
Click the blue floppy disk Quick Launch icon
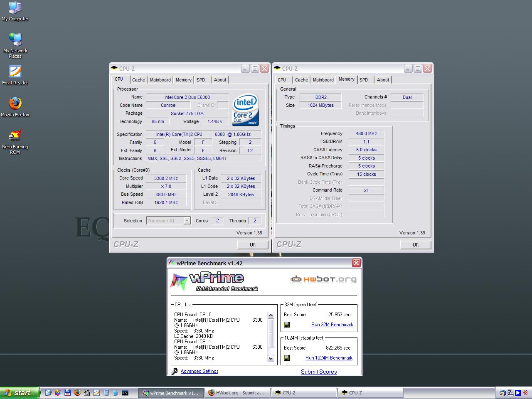pos(68,392)
